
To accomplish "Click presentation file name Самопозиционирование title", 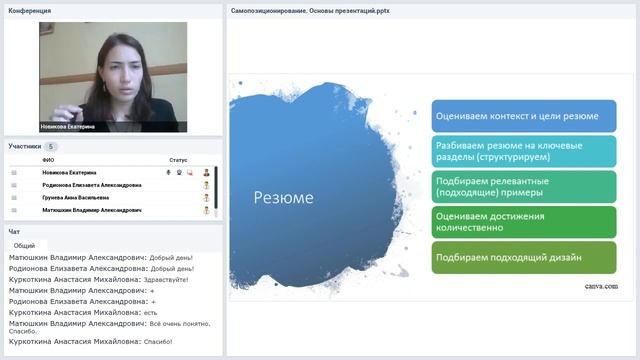I will pyautogui.click(x=310, y=11).
